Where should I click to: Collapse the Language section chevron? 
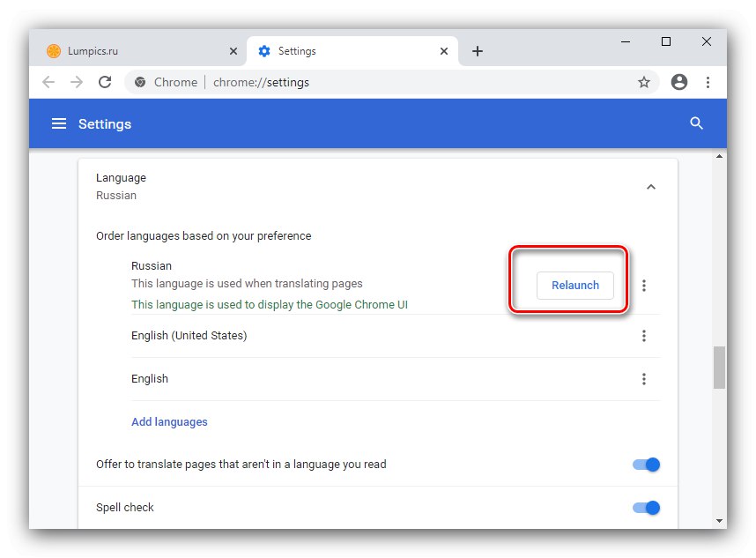651,187
